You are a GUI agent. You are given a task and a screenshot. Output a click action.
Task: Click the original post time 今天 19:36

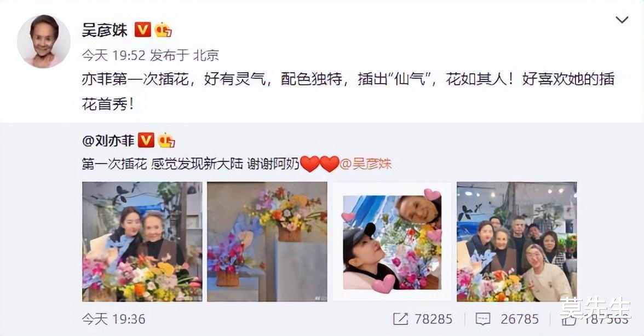113,319
